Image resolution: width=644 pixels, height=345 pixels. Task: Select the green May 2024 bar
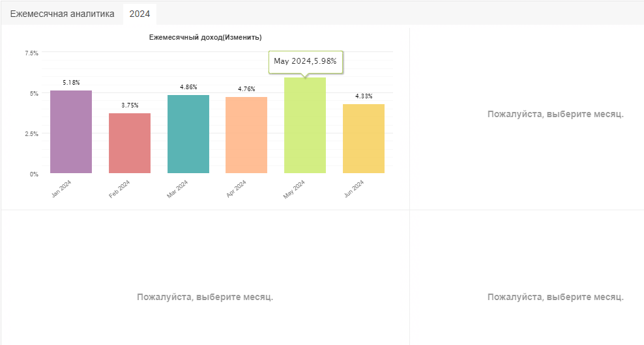305,125
